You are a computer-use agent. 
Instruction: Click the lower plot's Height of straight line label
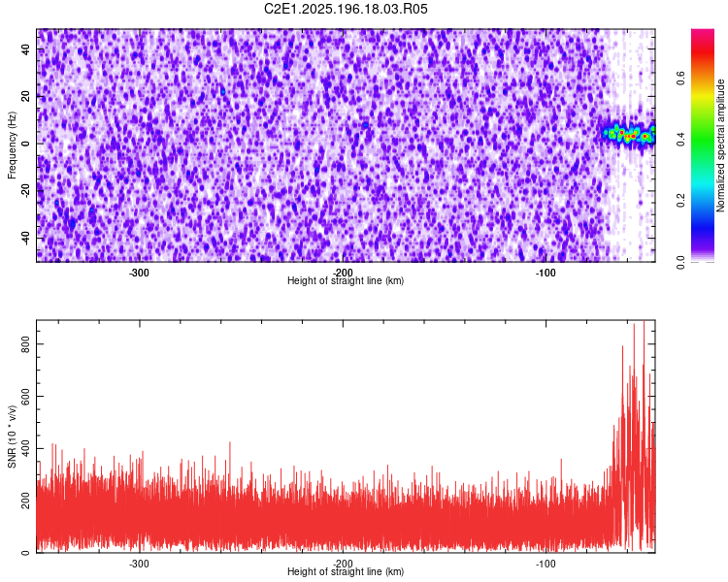[346, 571]
